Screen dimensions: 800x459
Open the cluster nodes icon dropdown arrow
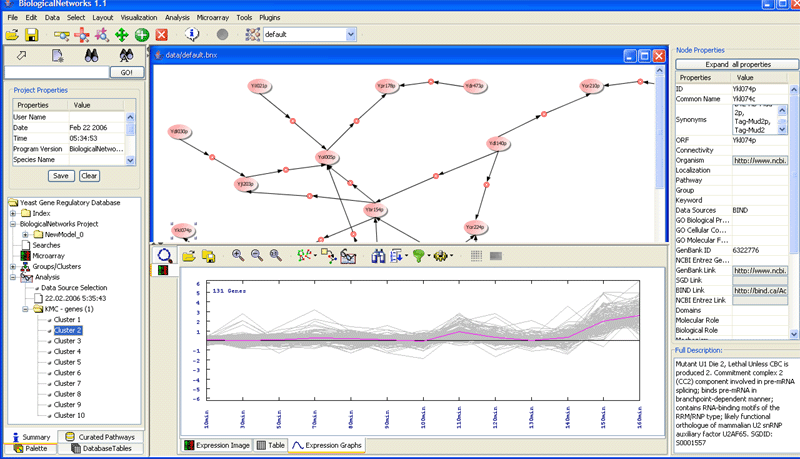click(x=315, y=256)
